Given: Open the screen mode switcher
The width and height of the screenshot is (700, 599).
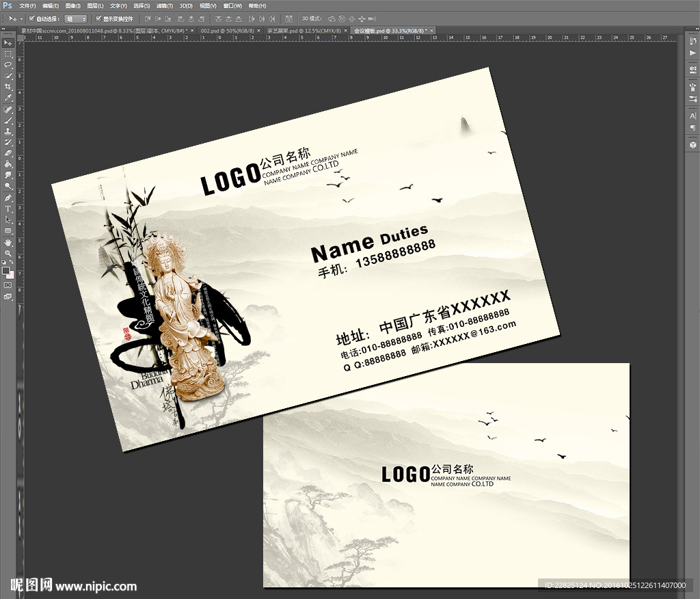Looking at the screenshot, I should (x=8, y=296).
